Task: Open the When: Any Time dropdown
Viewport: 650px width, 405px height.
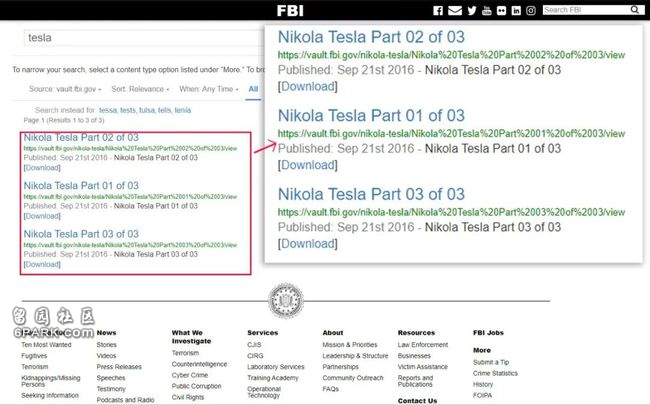Action: click(x=209, y=89)
